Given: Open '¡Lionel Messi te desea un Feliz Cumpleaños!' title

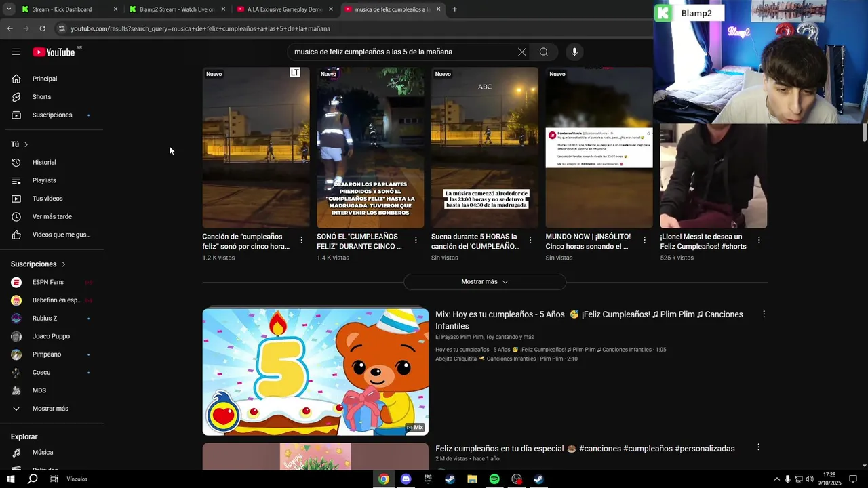Looking at the screenshot, I should (703, 241).
